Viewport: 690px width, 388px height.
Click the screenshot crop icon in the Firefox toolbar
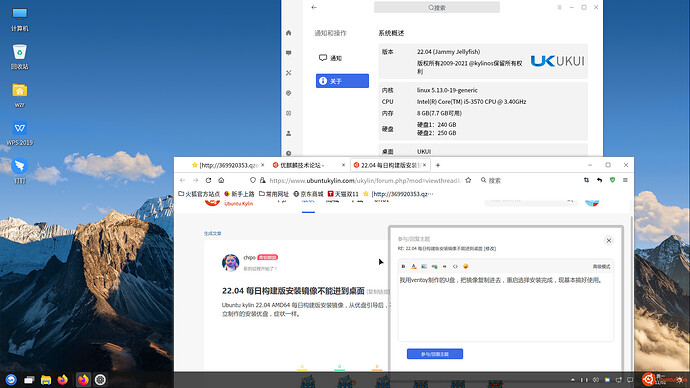[586, 180]
